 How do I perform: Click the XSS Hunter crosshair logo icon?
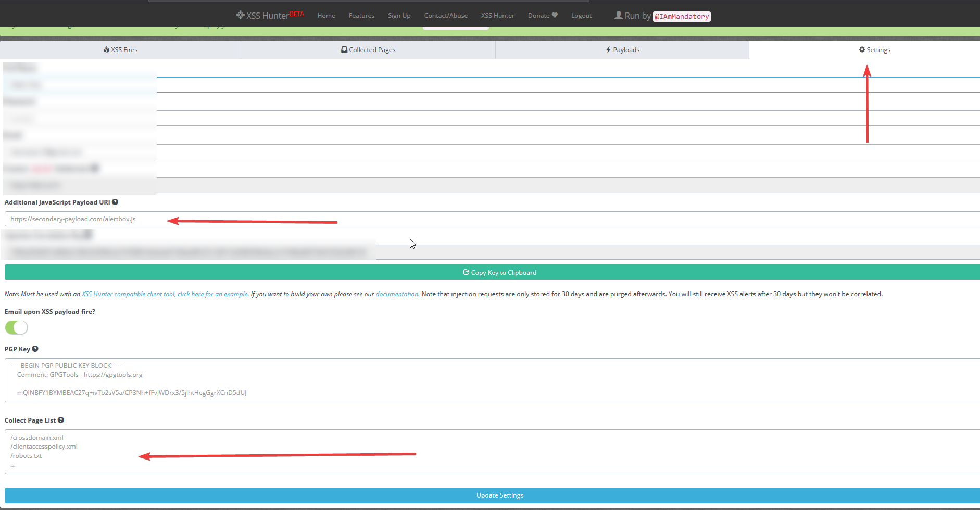pyautogui.click(x=240, y=15)
